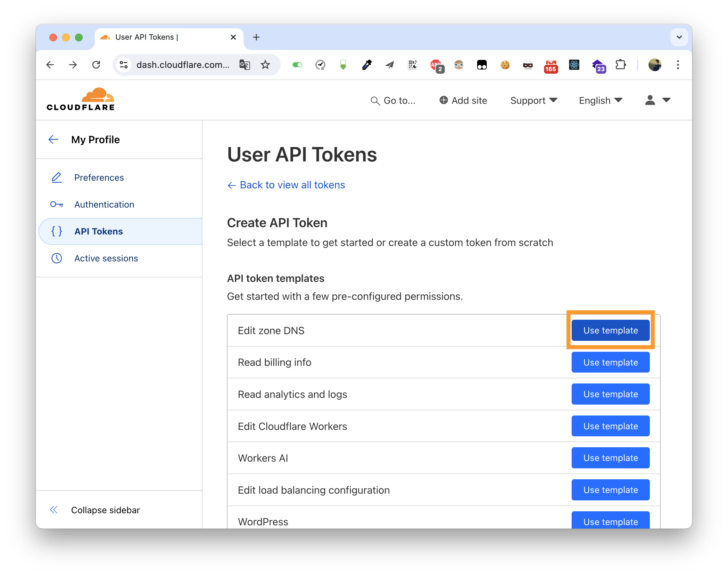Collapse the sidebar
The width and height of the screenshot is (728, 576).
(95, 510)
